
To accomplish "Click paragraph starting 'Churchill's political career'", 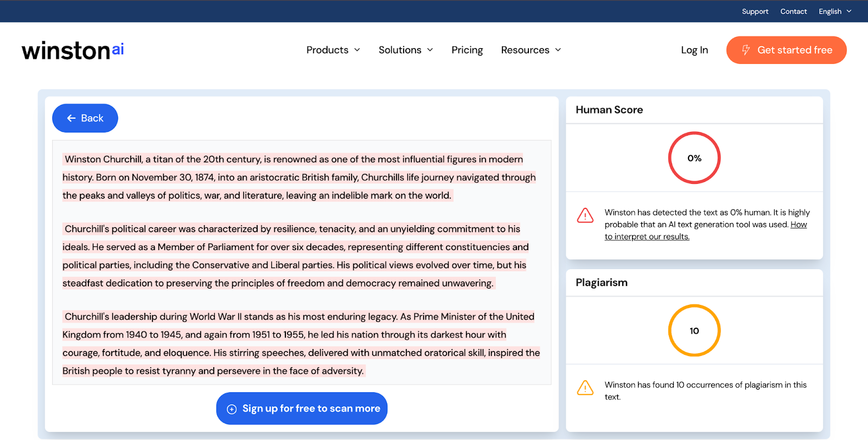I will click(x=296, y=256).
